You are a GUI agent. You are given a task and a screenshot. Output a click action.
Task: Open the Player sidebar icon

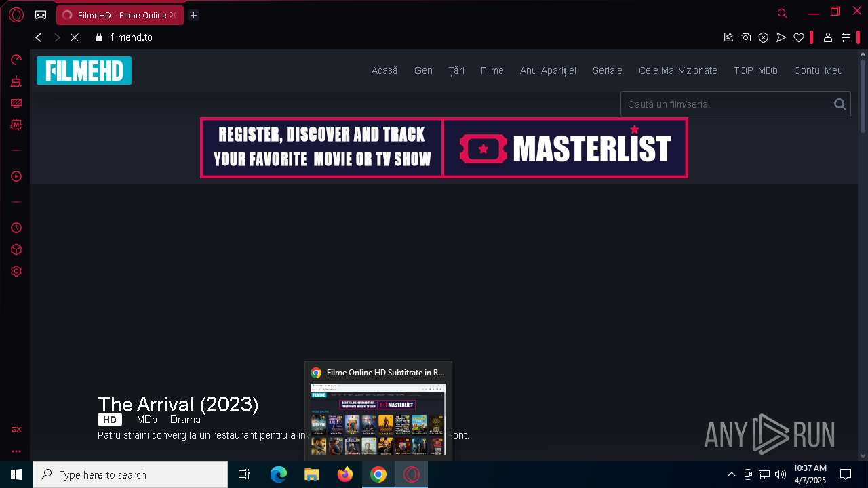pyautogui.click(x=16, y=176)
